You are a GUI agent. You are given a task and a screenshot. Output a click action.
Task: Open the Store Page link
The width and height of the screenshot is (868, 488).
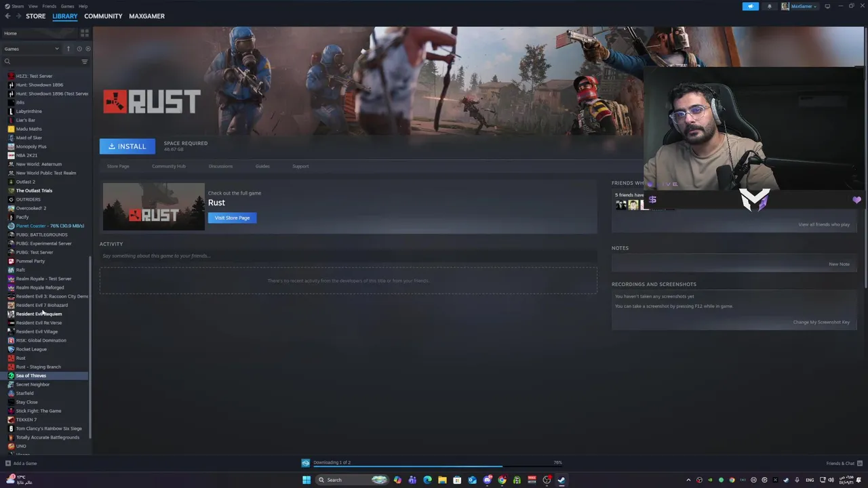(x=118, y=166)
